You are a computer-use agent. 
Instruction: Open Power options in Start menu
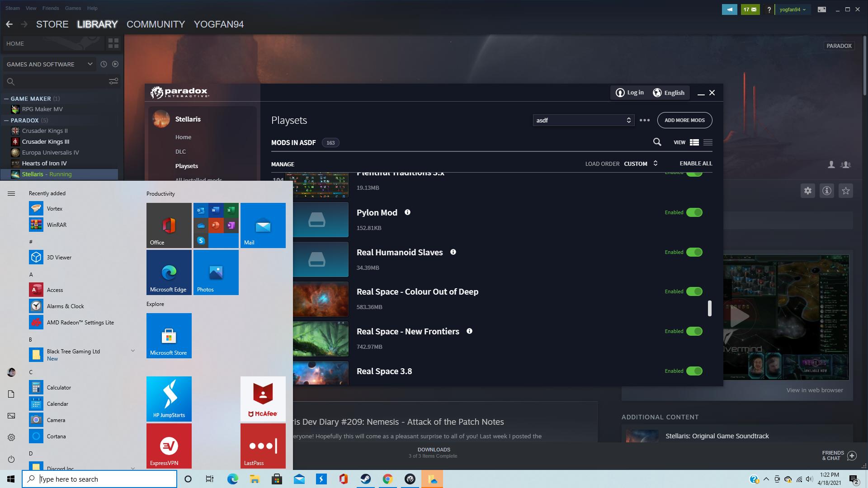[11, 459]
